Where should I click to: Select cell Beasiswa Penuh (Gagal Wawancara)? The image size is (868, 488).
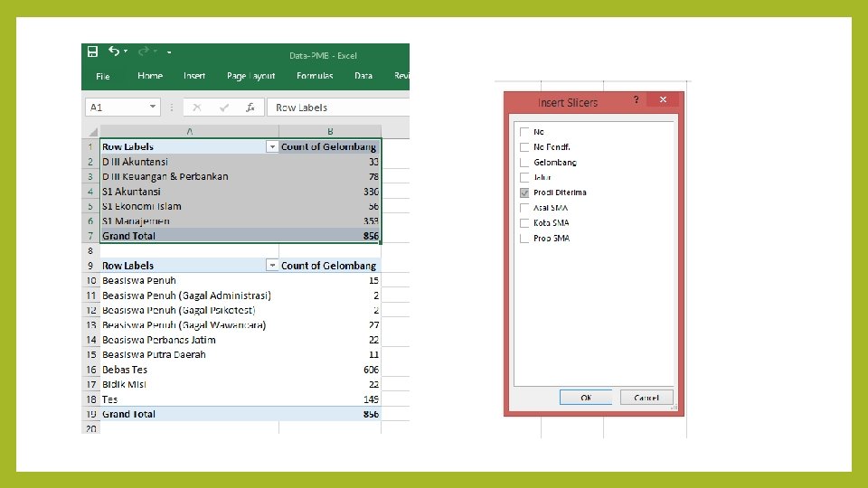(x=189, y=325)
